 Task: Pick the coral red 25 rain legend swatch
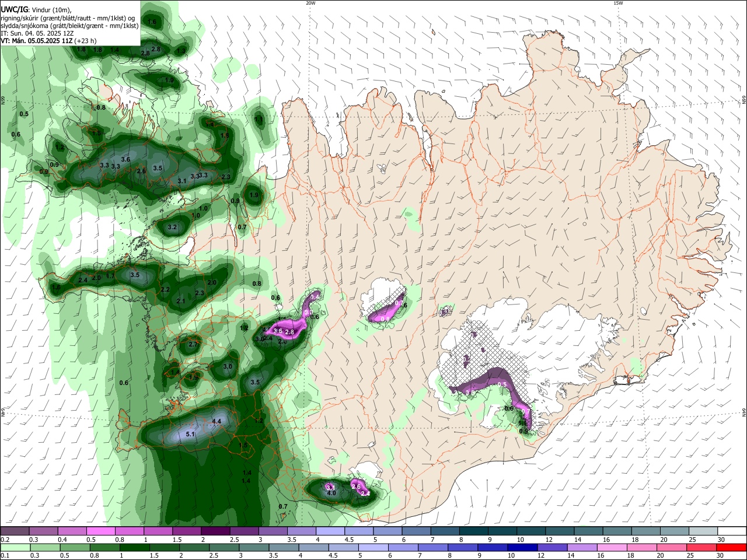pyautogui.click(x=702, y=547)
